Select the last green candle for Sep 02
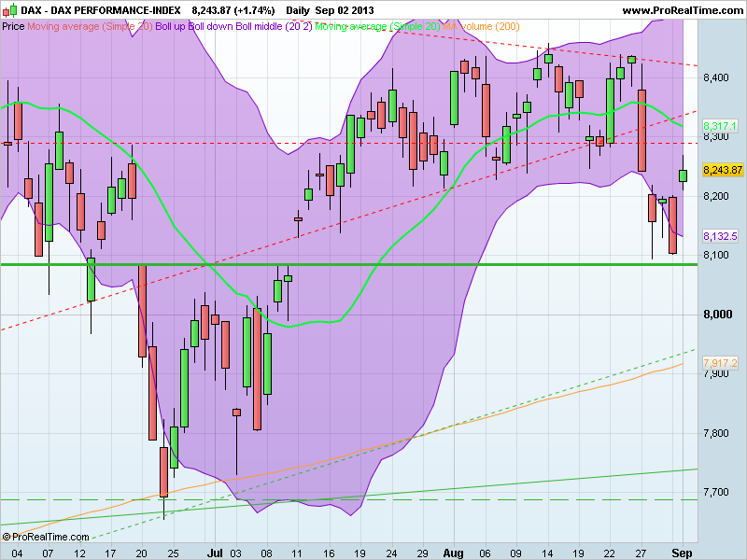The width and height of the screenshot is (747, 560). click(684, 175)
